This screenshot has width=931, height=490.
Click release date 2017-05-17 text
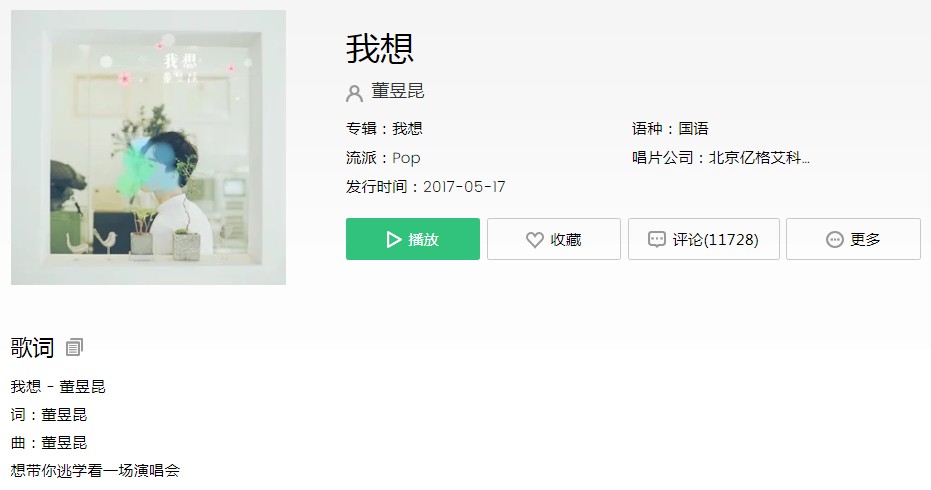[x=464, y=186]
